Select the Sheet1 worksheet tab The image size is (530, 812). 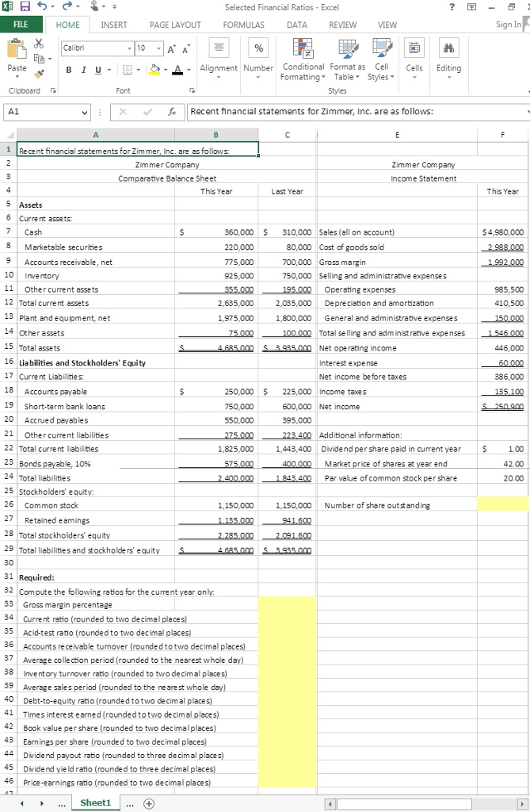click(x=96, y=802)
